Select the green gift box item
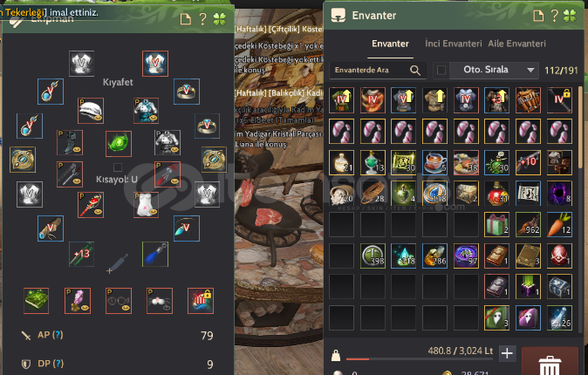Screen dimensions: 588x375 (496, 225)
